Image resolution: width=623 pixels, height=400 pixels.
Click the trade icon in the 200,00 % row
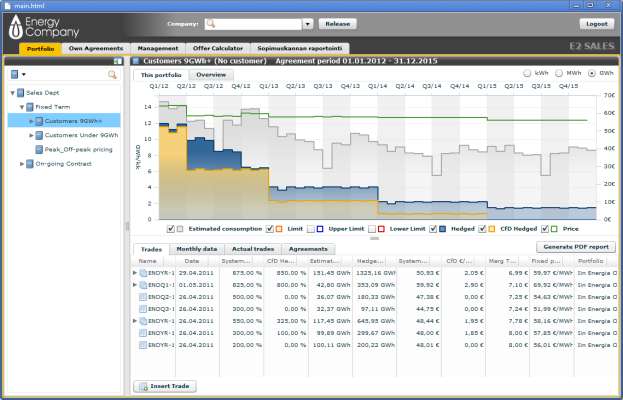(143, 345)
